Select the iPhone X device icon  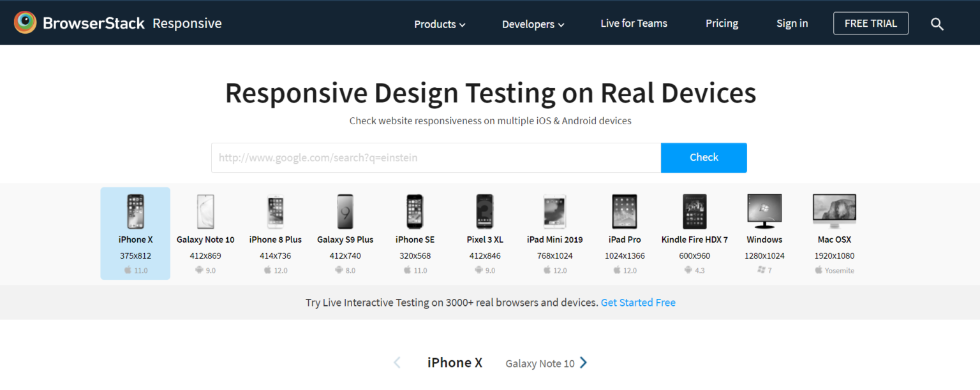(135, 212)
